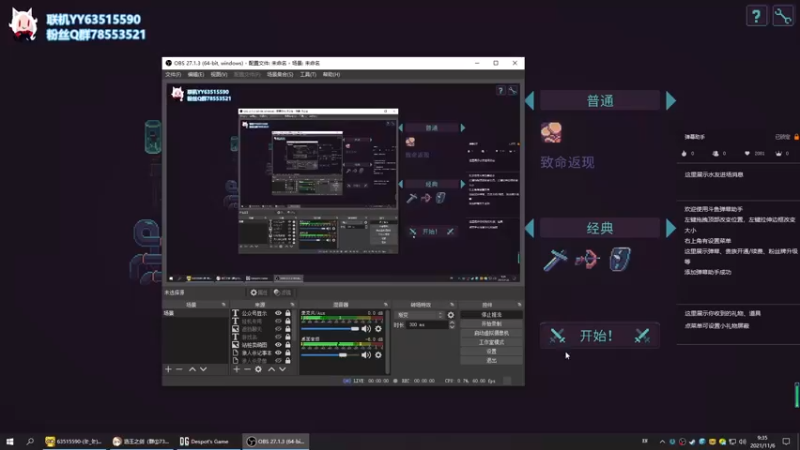Open the game wrench settings icon
800x450 pixels.
[783, 17]
